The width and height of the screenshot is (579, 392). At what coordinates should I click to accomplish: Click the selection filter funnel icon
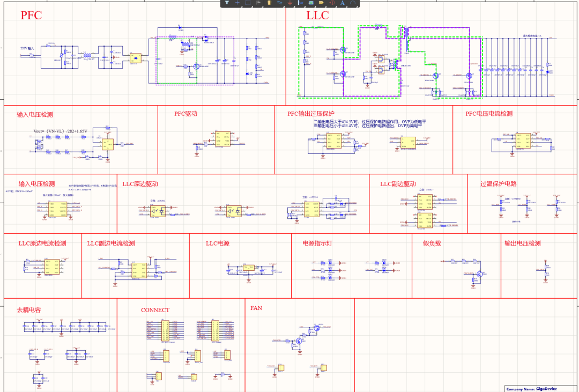tap(227, 3)
